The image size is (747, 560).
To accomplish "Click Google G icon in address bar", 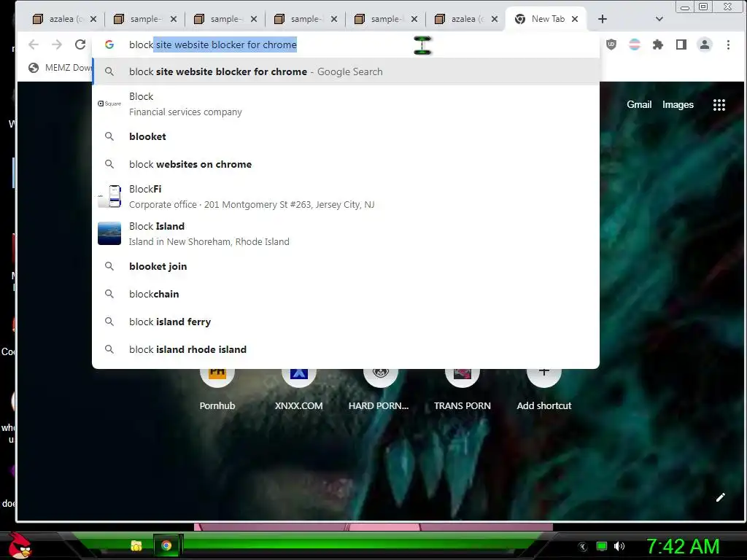I will [x=109, y=44].
